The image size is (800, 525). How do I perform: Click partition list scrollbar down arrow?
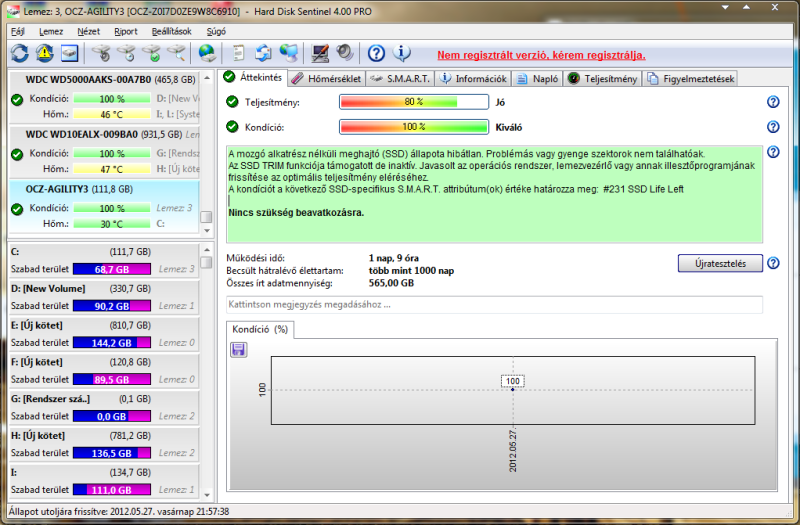coord(207,494)
